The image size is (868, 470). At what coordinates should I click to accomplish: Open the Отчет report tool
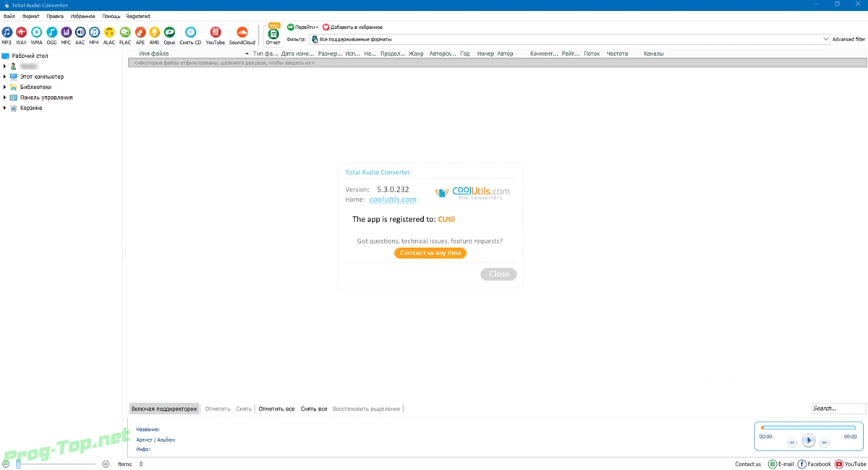(x=273, y=34)
